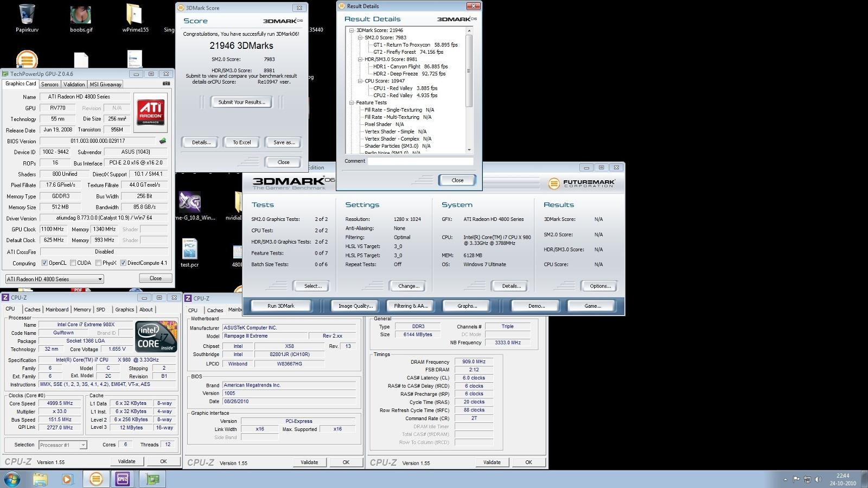
Task: Switch to GPU-Z via its green taskbar icon
Action: (153, 479)
